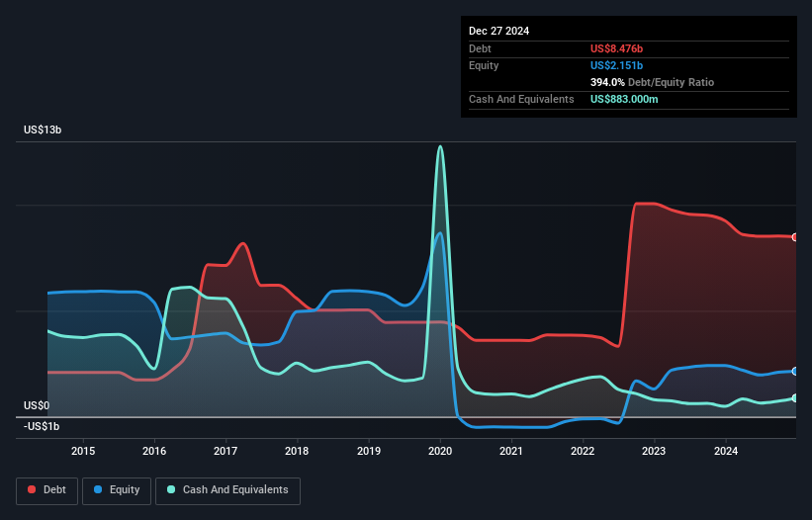
Task: Click the 2023 x-axis label
Action: (x=654, y=451)
